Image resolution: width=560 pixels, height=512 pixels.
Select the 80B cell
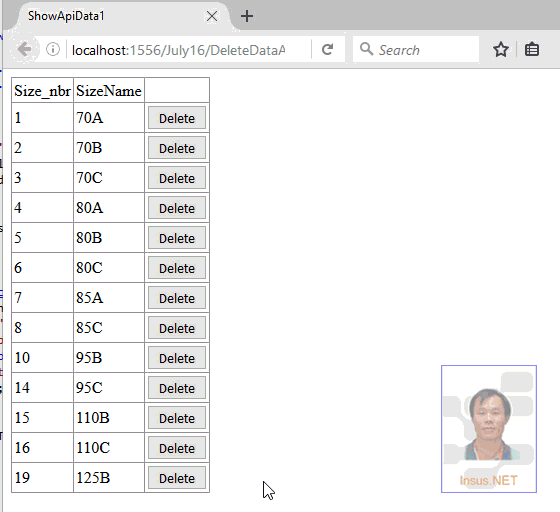coord(109,238)
